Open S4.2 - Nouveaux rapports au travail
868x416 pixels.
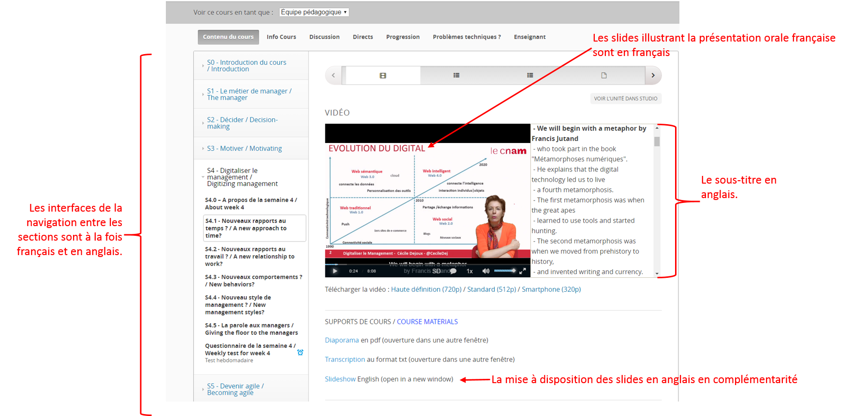coord(255,257)
